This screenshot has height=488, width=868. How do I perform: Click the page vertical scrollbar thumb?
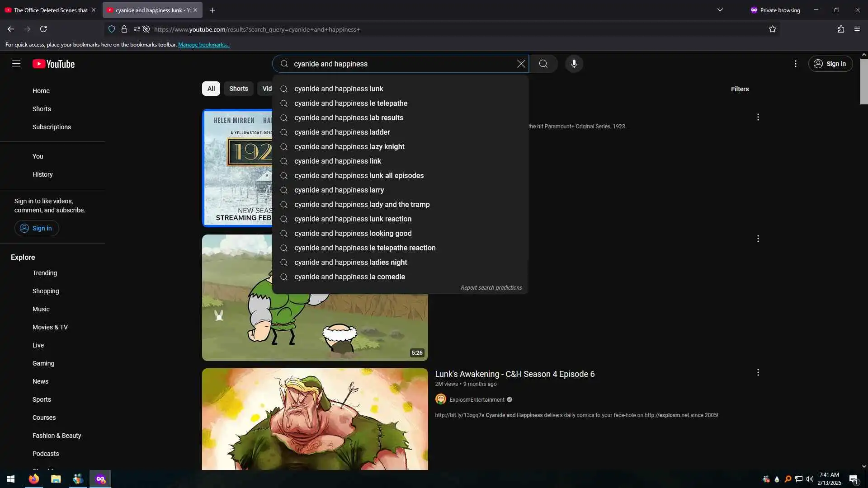863,81
